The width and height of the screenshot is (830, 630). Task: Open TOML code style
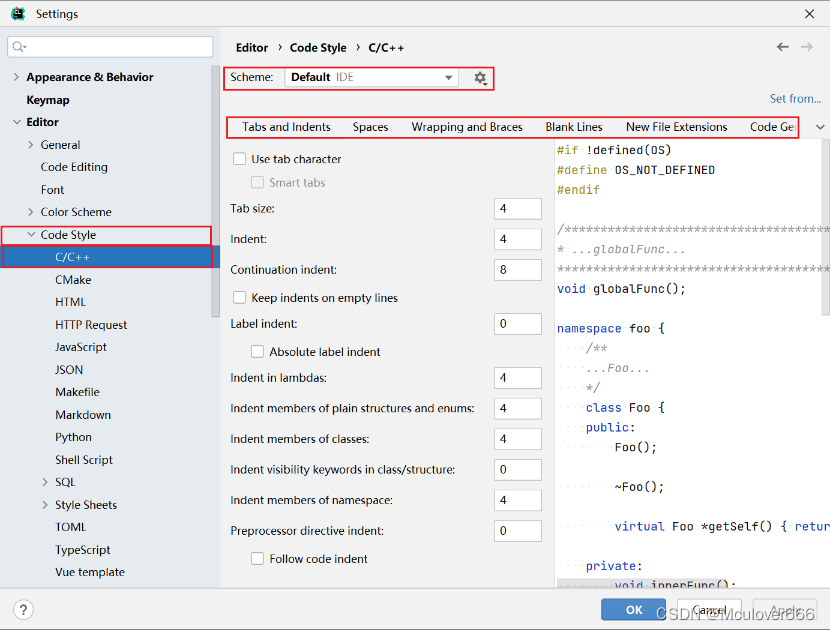70,527
